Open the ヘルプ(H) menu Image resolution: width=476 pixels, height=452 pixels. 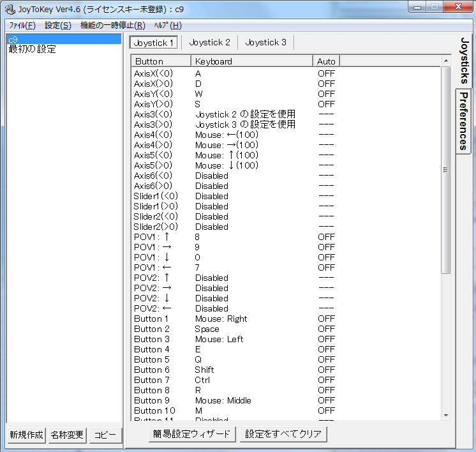point(168,26)
